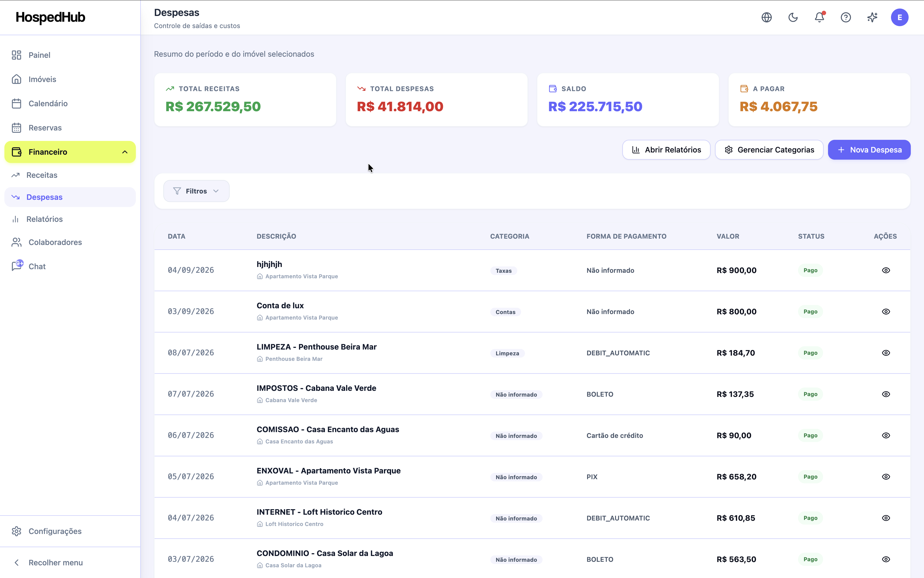Open Calendário page
The image size is (924, 578).
pos(70,103)
